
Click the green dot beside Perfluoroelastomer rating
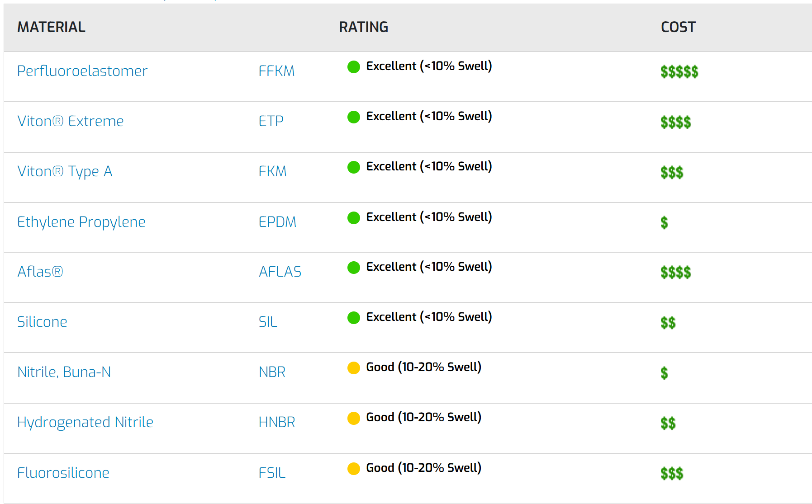pyautogui.click(x=353, y=67)
